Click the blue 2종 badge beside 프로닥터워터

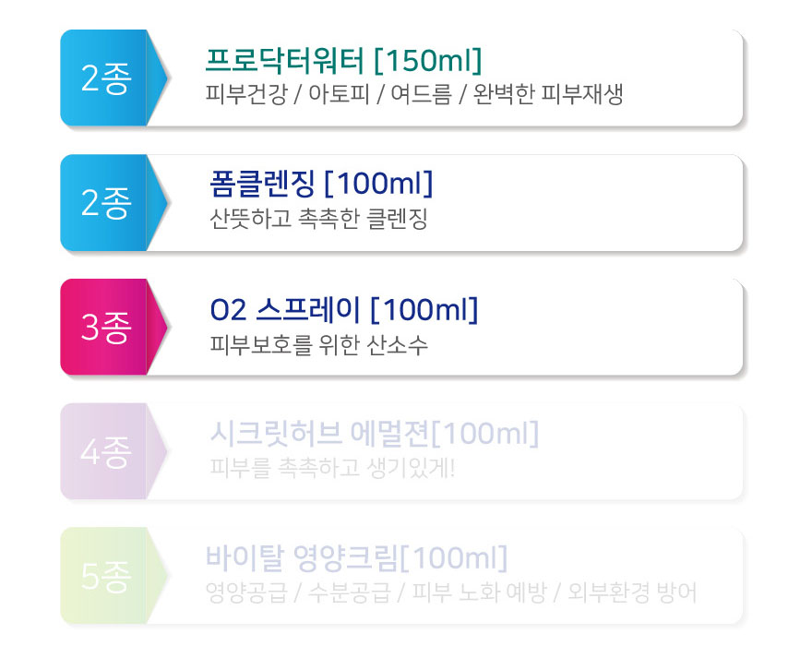tap(113, 78)
